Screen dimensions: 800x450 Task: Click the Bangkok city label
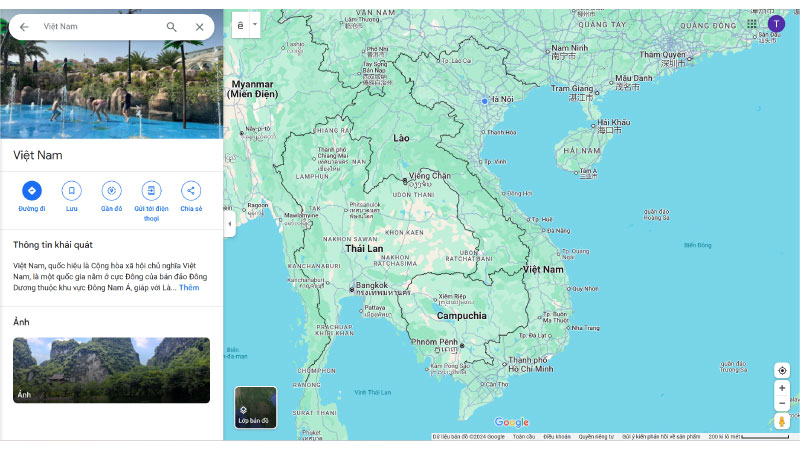(371, 285)
